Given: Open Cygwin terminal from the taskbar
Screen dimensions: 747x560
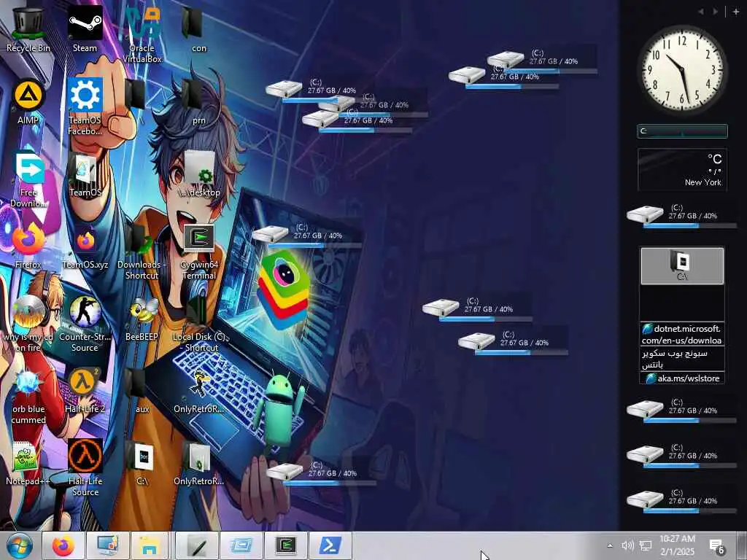Looking at the screenshot, I should click(x=286, y=545).
